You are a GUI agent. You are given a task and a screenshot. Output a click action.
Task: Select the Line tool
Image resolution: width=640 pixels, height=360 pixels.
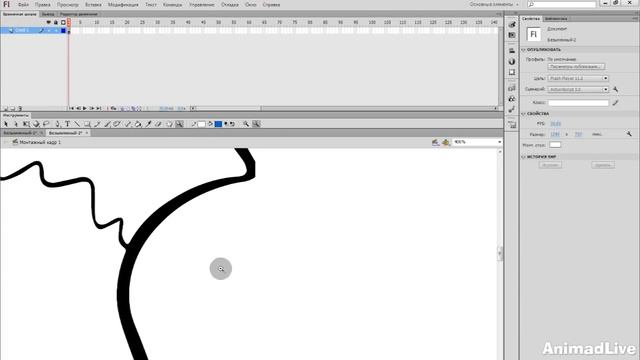[77, 124]
